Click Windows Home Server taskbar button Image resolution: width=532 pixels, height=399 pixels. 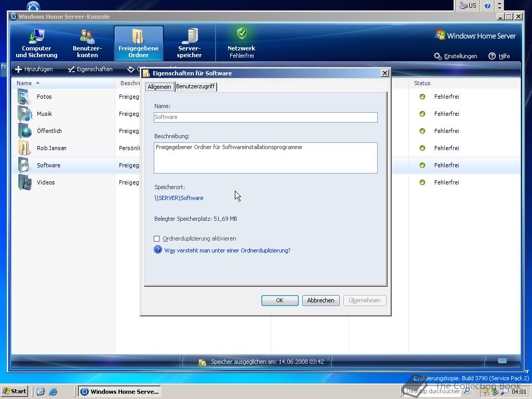[x=119, y=392]
